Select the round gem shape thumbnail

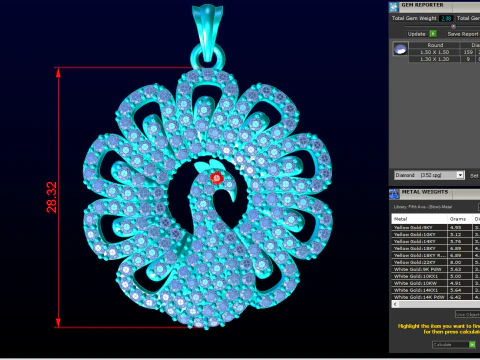coord(400,49)
